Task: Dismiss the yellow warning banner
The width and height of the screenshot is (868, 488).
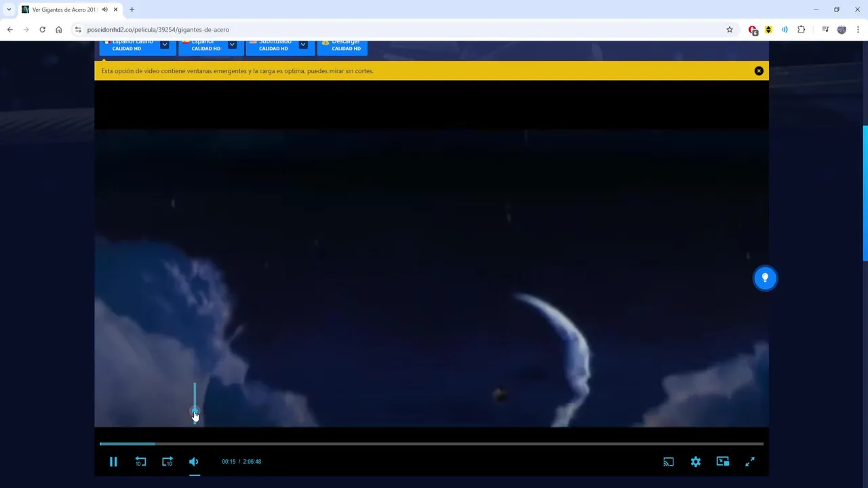Action: click(759, 70)
